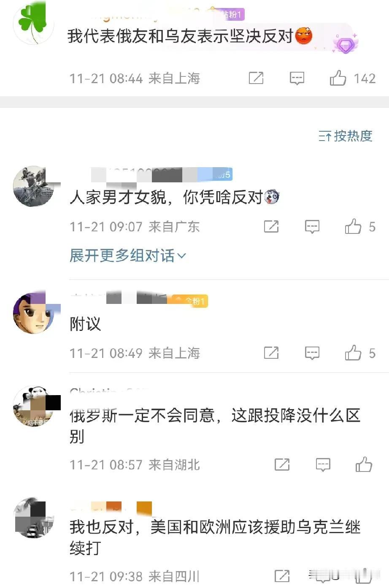Like the comment from 湖北
The image size is (389, 588).
[x=364, y=465]
